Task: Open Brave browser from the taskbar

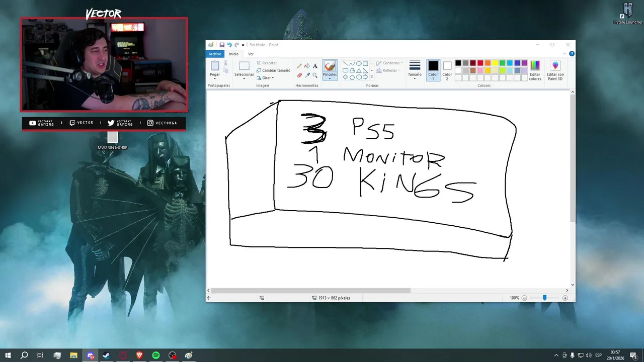Action: [139, 355]
